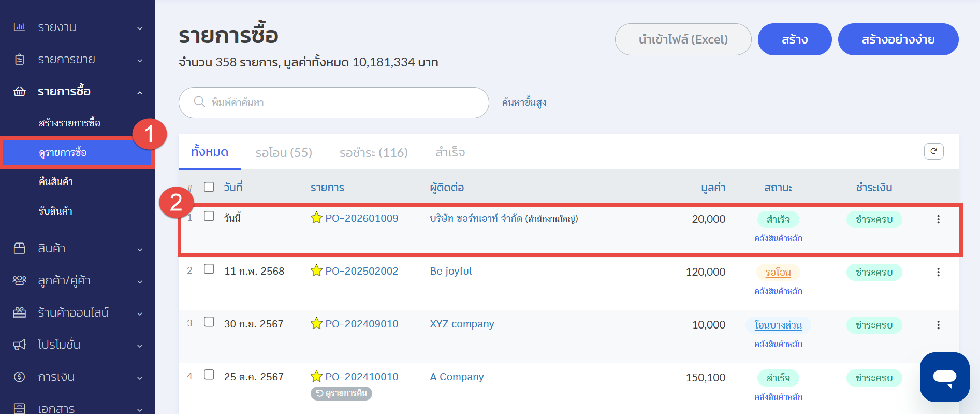Open the ค้นหาขั้นสูง advanced search link

pos(524,103)
